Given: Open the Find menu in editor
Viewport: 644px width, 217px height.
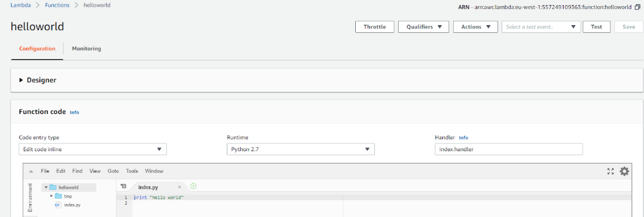Looking at the screenshot, I should (x=77, y=171).
